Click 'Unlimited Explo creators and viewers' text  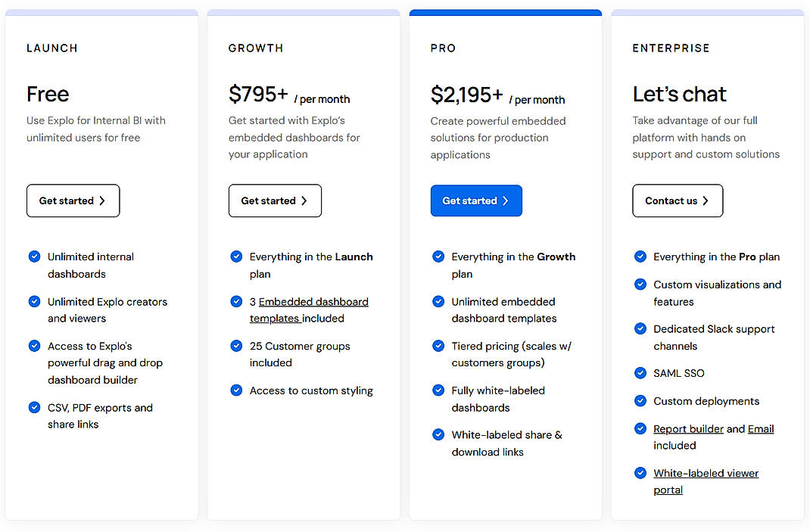tap(107, 310)
